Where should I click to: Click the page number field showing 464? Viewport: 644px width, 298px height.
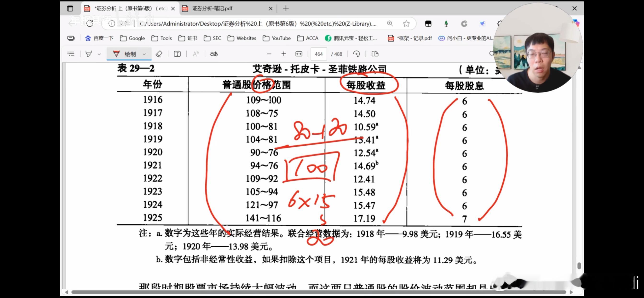coord(318,54)
